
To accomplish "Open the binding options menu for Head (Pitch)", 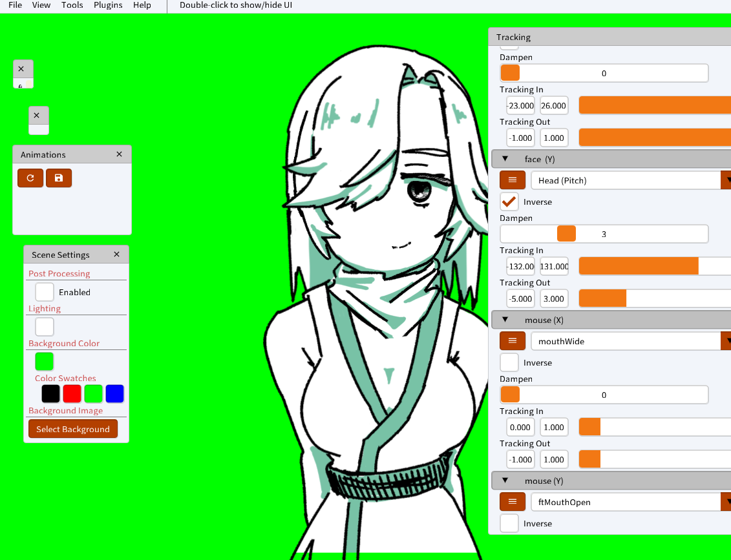I will [513, 180].
